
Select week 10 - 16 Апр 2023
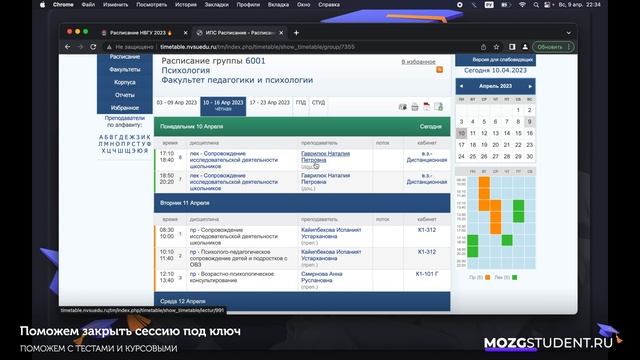pos(223,106)
